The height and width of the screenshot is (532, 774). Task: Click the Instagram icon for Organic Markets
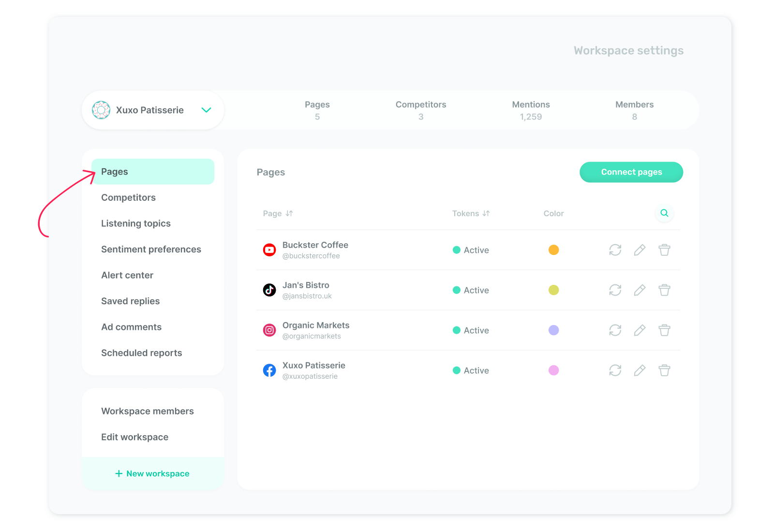coord(269,330)
